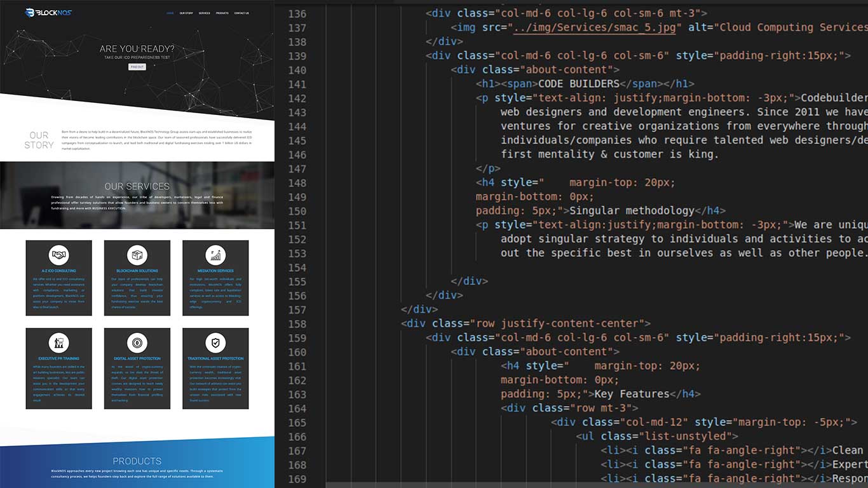868x488 pixels.
Task: Click 'TAKE OUR ICO PREPAREDNESS TEST' subheading
Action: coord(137,58)
